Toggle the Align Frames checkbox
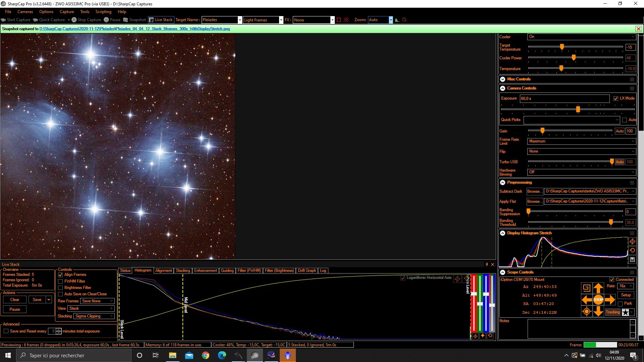Viewport: 644px width, 362px height. click(x=61, y=275)
